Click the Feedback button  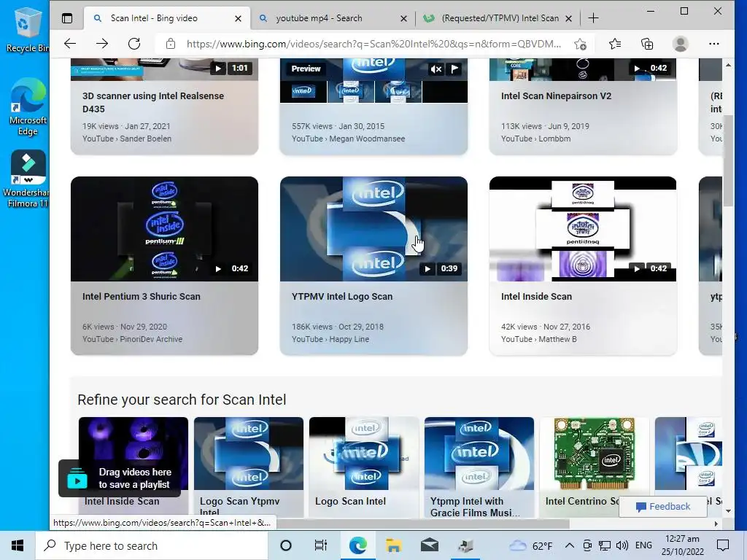pyautogui.click(x=662, y=506)
